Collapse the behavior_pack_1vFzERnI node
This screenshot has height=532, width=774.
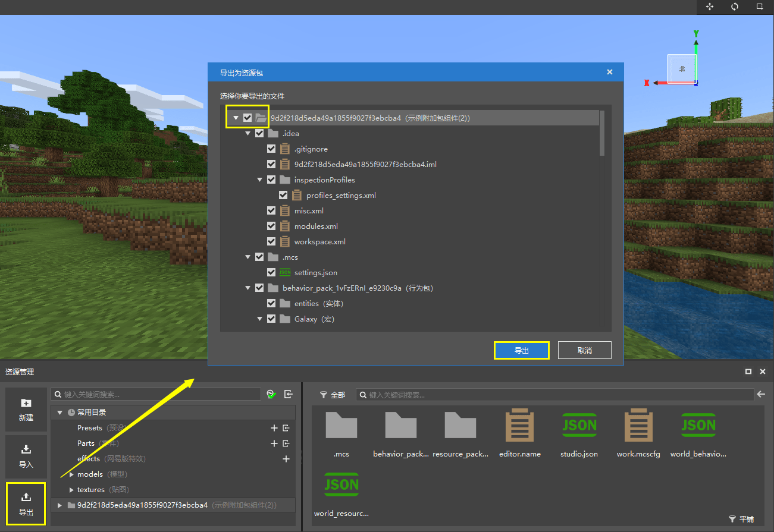pos(248,288)
